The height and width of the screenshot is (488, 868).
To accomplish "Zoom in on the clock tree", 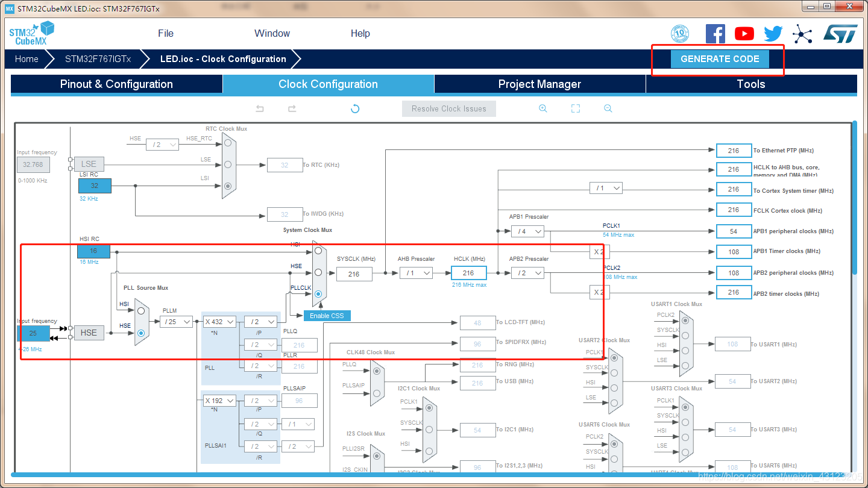I will (543, 108).
